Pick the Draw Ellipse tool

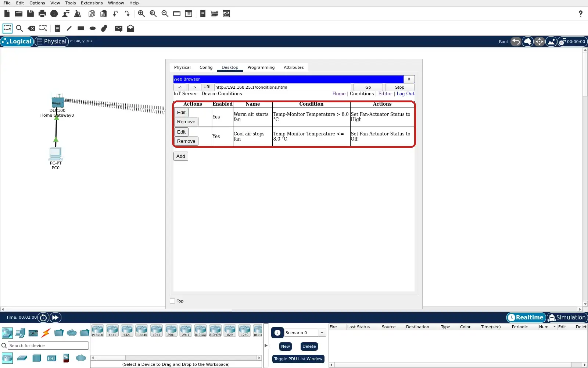pyautogui.click(x=93, y=28)
